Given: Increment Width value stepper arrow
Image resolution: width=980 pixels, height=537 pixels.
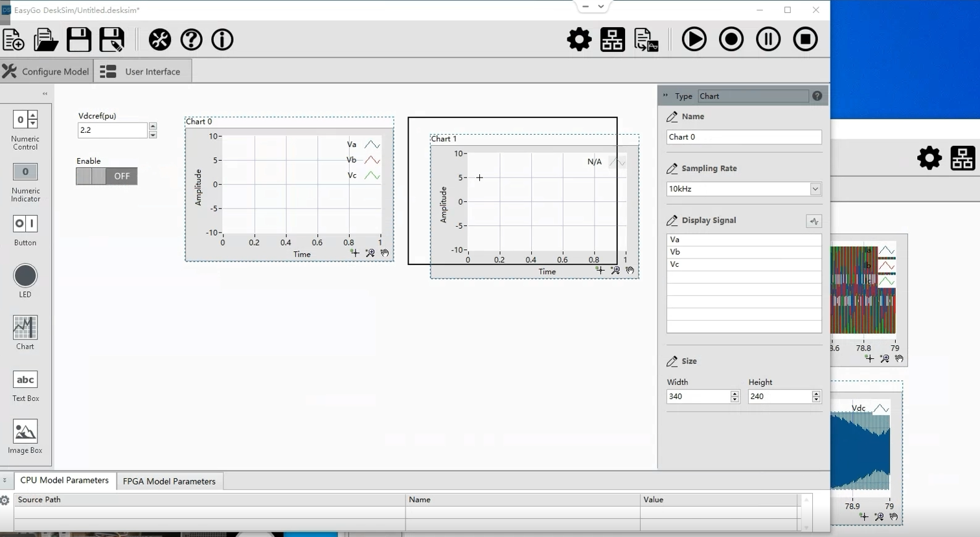Looking at the screenshot, I should [x=735, y=393].
